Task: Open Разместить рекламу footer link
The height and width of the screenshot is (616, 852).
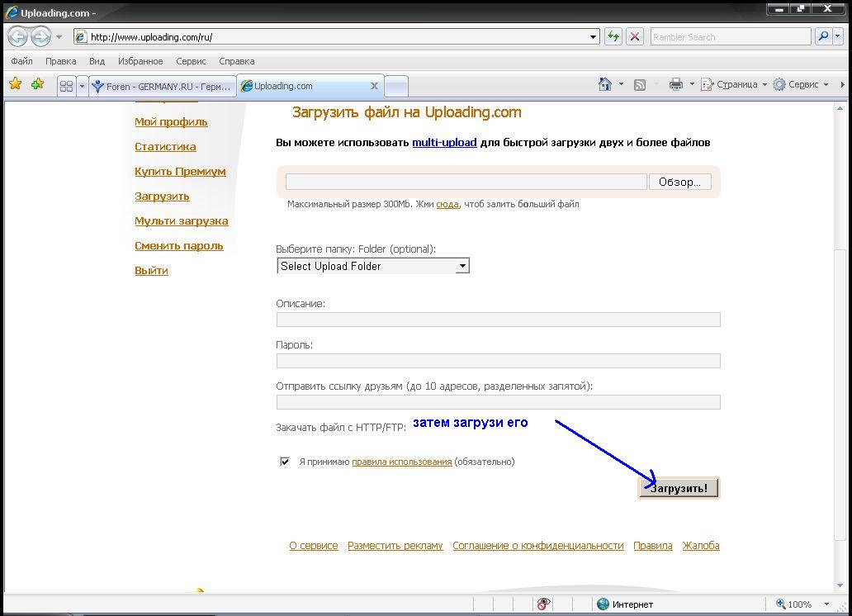Action: [x=395, y=545]
